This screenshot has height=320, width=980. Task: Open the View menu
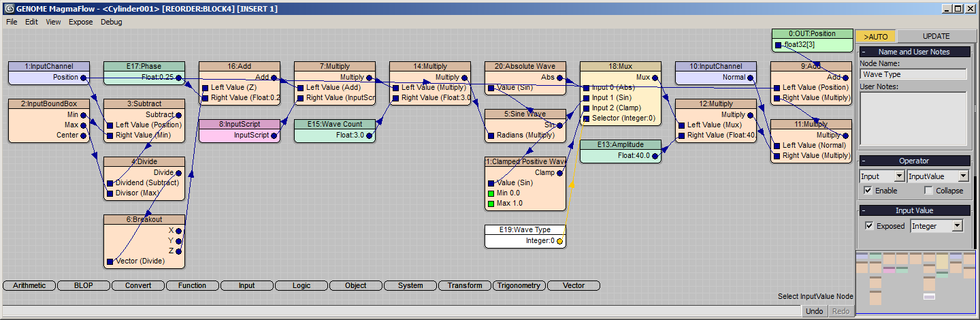tap(53, 22)
